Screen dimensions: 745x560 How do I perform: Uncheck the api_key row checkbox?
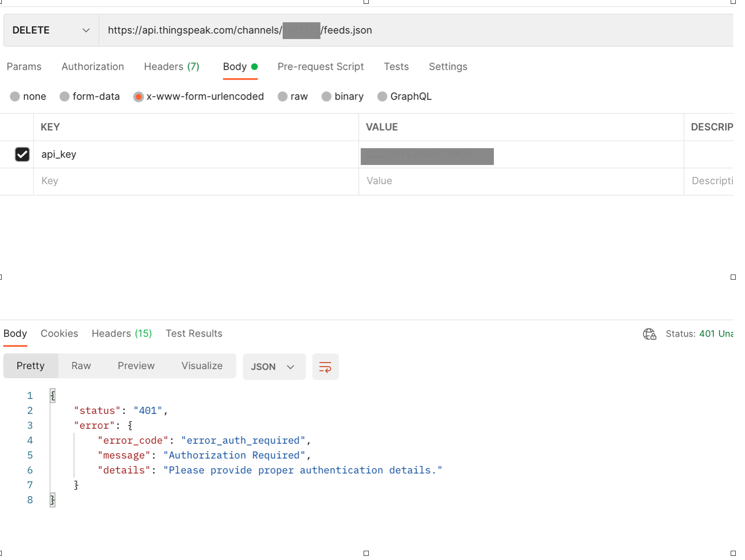[22, 154]
